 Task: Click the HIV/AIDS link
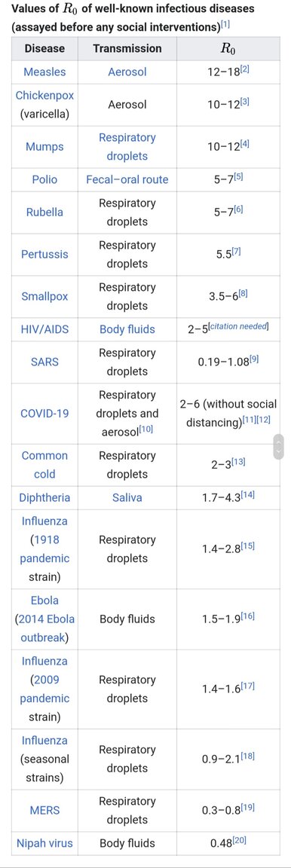pyautogui.click(x=44, y=329)
